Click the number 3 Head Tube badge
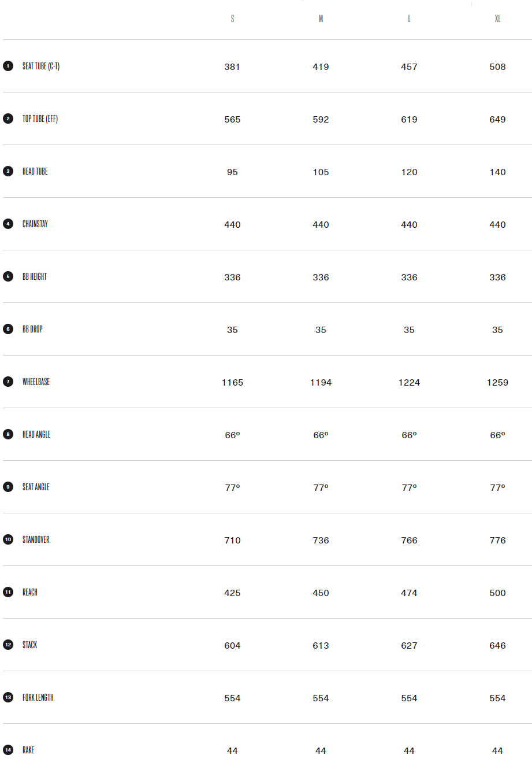532x762 pixels. [8, 171]
